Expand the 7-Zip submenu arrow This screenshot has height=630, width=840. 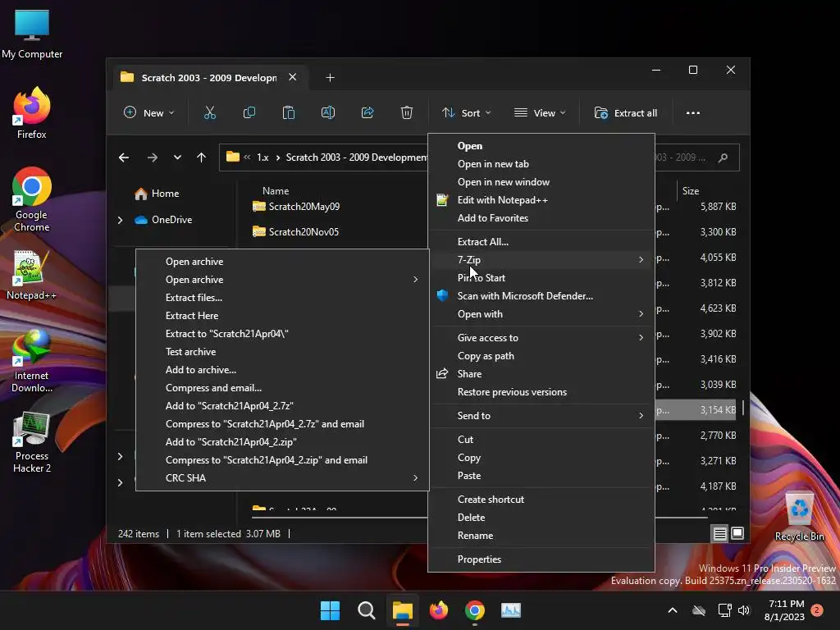click(x=641, y=260)
